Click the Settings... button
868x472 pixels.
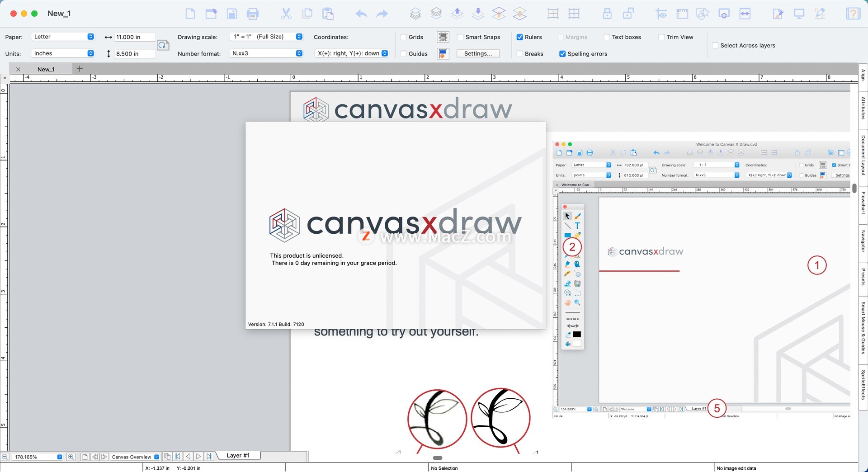478,53
